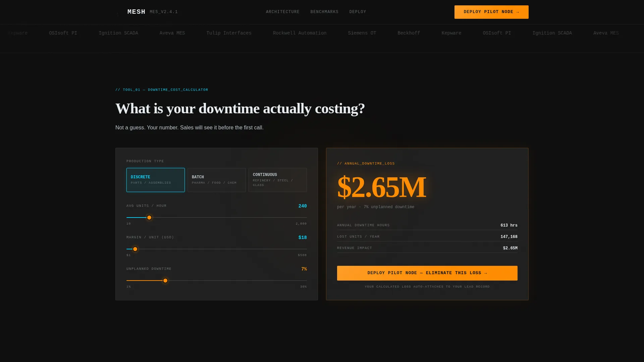Go to the Benchmarks nav item

click(x=324, y=12)
